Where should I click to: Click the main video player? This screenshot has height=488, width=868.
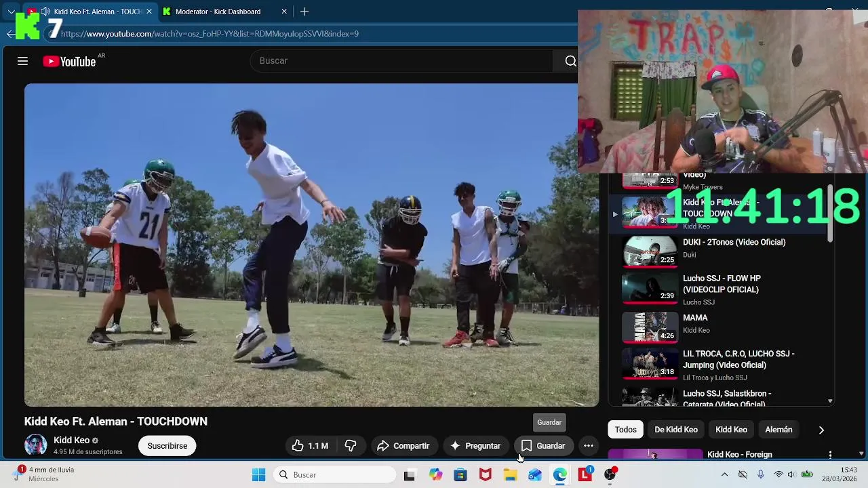pyautogui.click(x=311, y=245)
